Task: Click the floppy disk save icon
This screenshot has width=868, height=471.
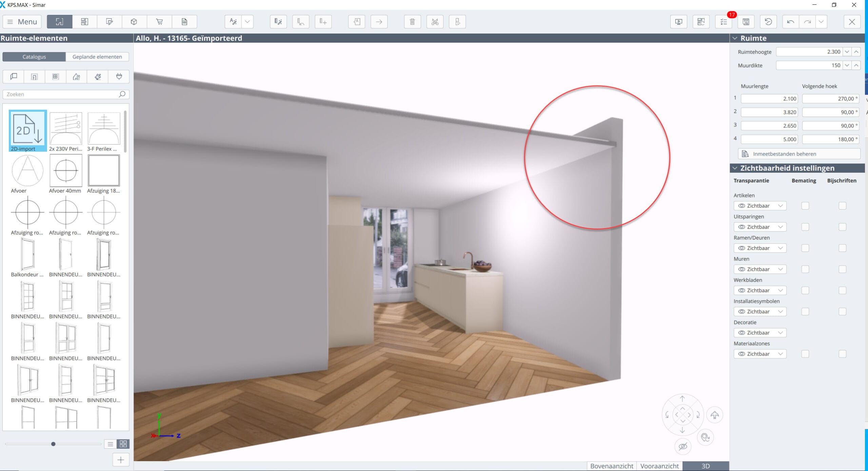Action: (746, 22)
